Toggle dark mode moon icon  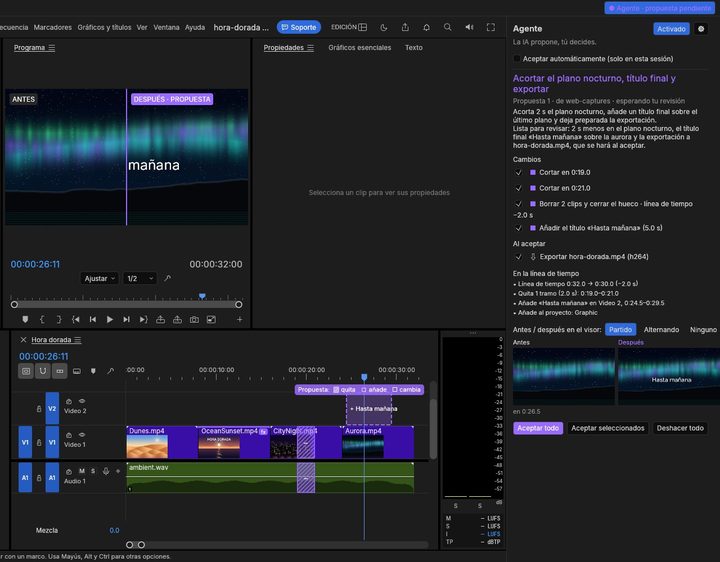click(x=384, y=27)
